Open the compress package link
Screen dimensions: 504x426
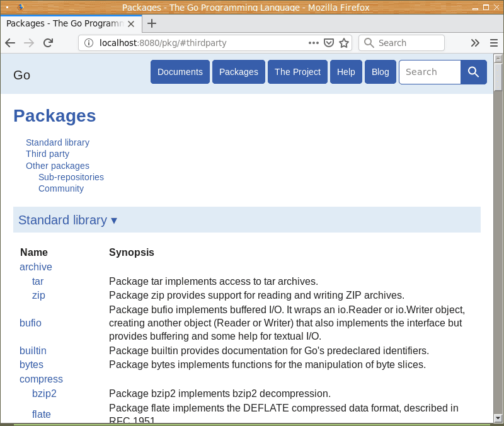click(41, 379)
